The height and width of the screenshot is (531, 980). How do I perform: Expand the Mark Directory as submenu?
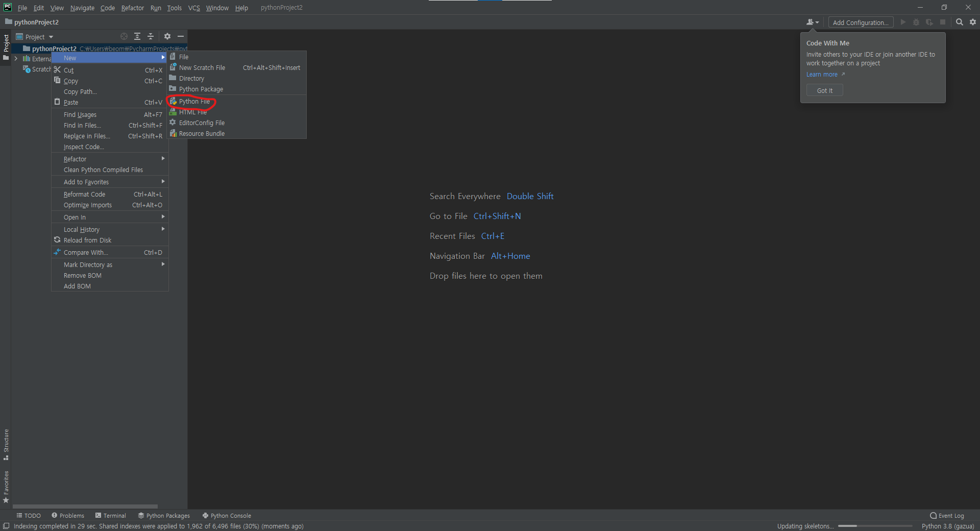point(110,264)
